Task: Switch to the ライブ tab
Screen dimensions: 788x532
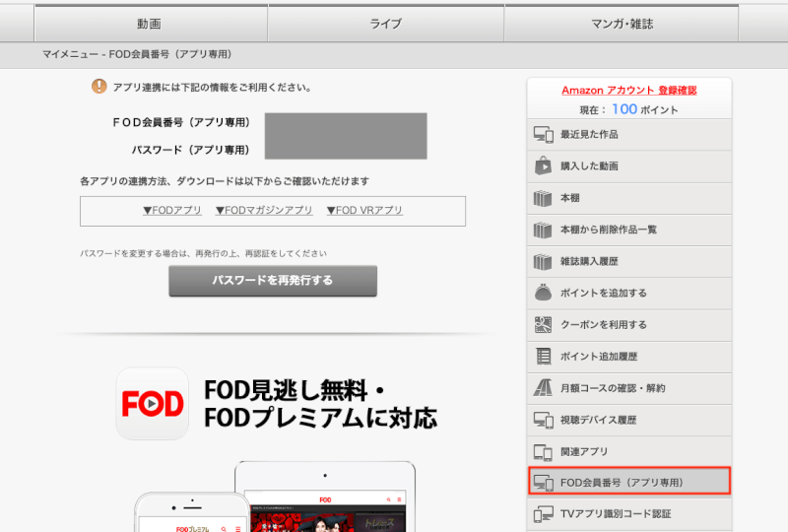Action: click(386, 24)
